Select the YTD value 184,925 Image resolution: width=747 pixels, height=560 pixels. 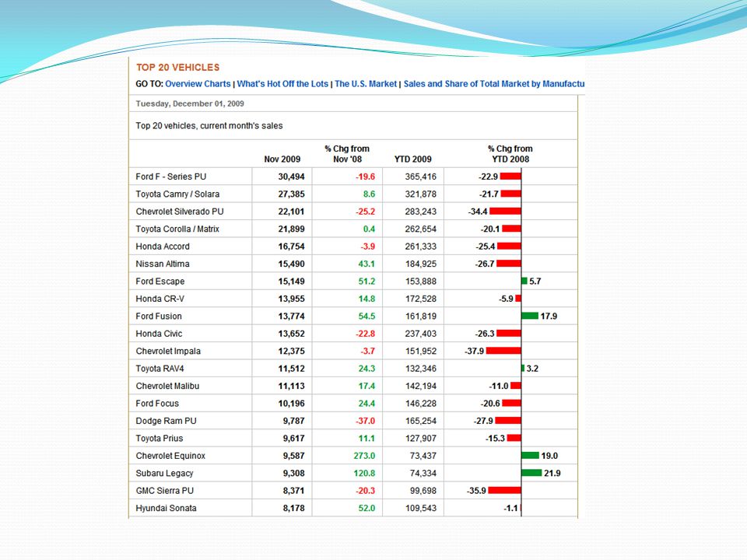[421, 264]
